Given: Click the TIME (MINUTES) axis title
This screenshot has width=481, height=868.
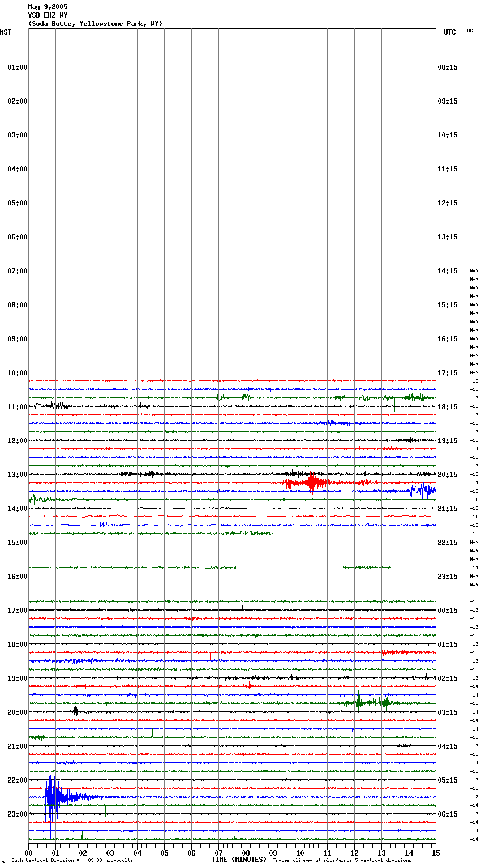Looking at the screenshot, I should pos(239,860).
